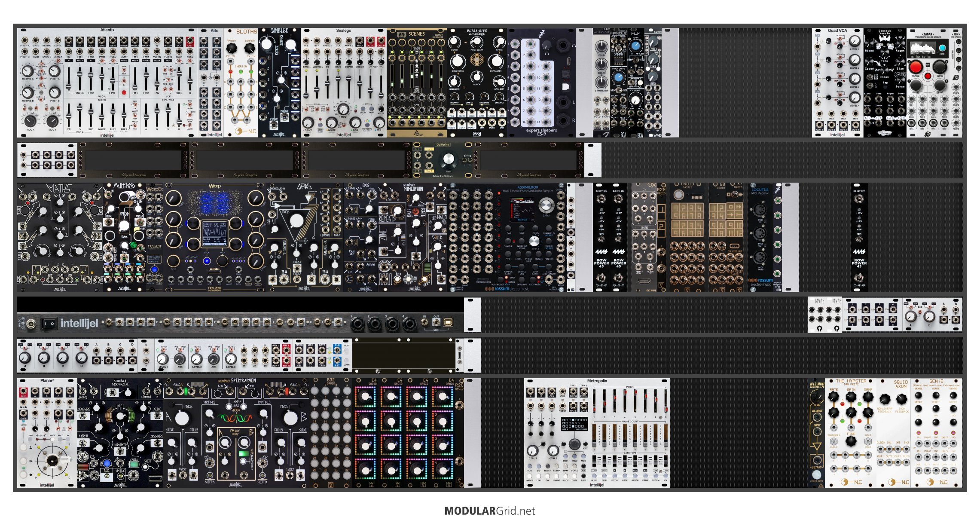Select the Sloths module by NLC
The width and height of the screenshot is (980, 520).
(241, 83)
